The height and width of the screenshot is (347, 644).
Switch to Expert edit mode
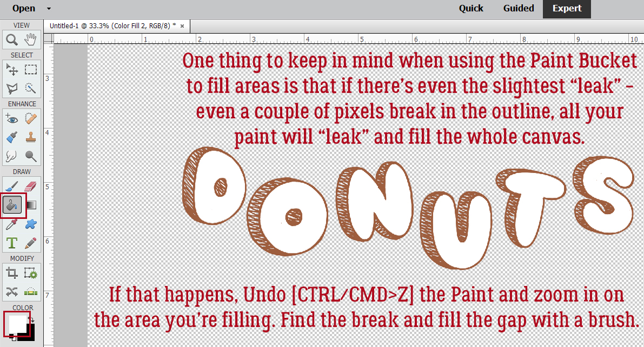coord(567,9)
